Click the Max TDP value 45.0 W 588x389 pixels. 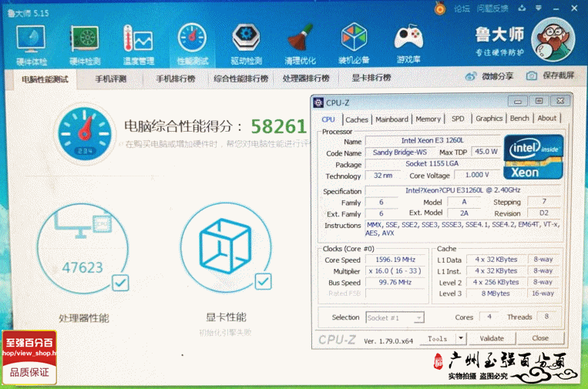tap(486, 152)
